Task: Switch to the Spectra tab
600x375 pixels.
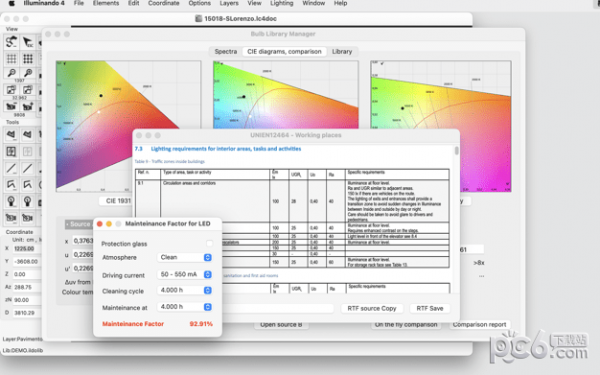Action: coord(226,52)
